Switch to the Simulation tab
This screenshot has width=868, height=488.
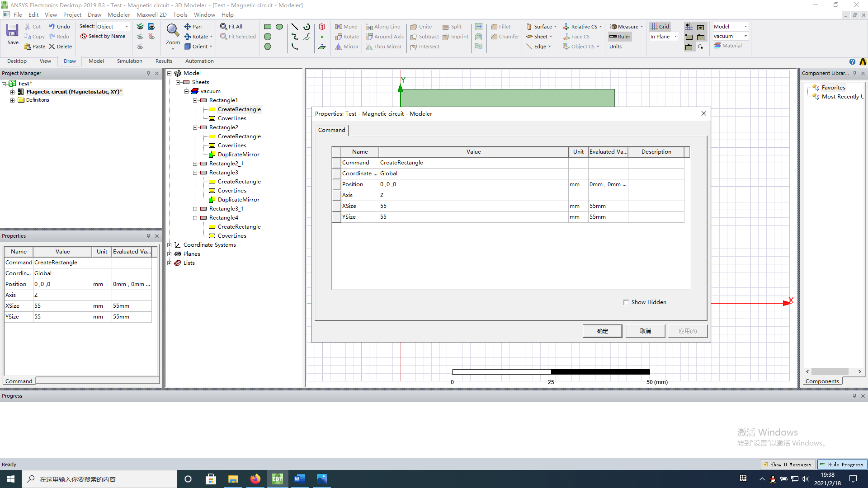click(x=129, y=61)
